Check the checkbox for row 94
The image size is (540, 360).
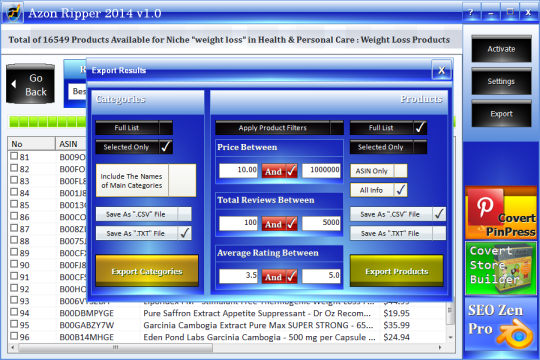pos(14,312)
